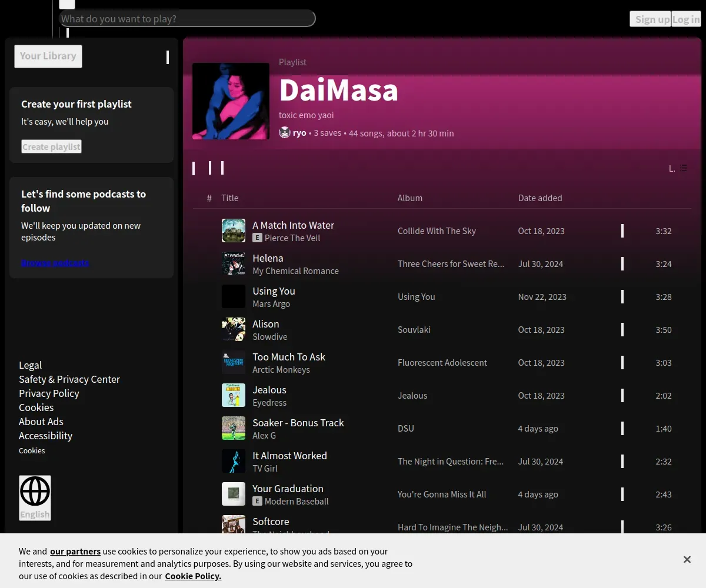Click the white bar button in Using You row

[x=622, y=296]
